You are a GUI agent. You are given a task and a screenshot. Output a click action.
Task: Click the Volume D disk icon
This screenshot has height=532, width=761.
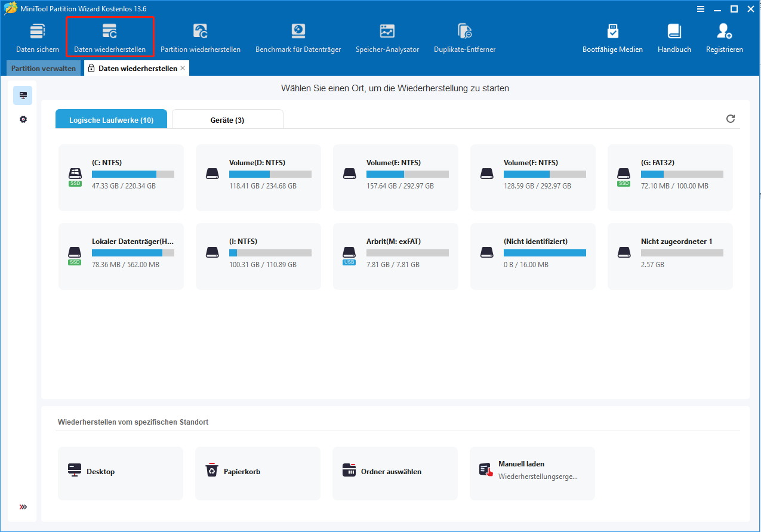[x=212, y=174]
